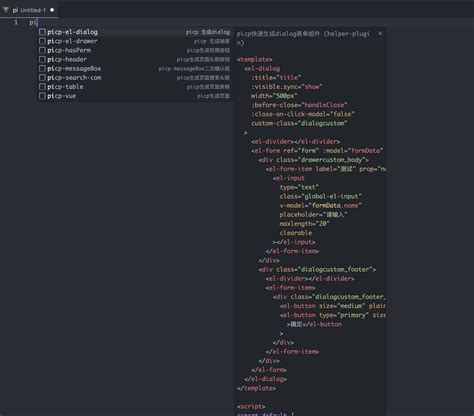This screenshot has width=474, height=416.
Task: Select the picp-vue snippet icon
Action: click(42, 96)
